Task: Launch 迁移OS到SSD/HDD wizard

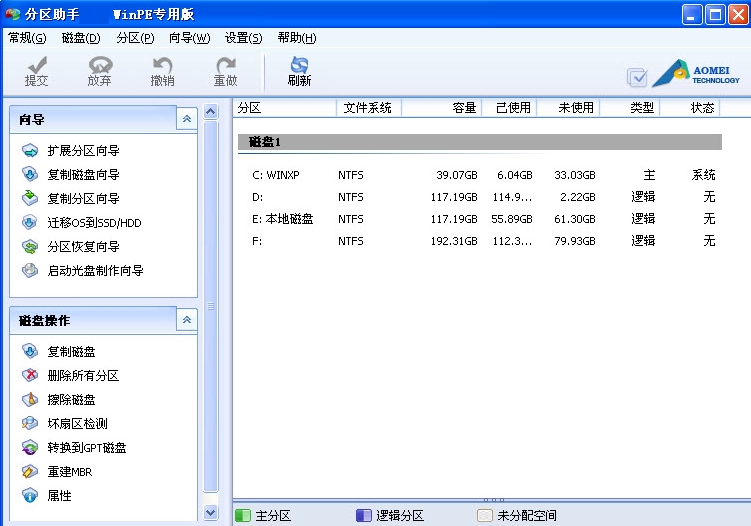Action: tap(94, 223)
